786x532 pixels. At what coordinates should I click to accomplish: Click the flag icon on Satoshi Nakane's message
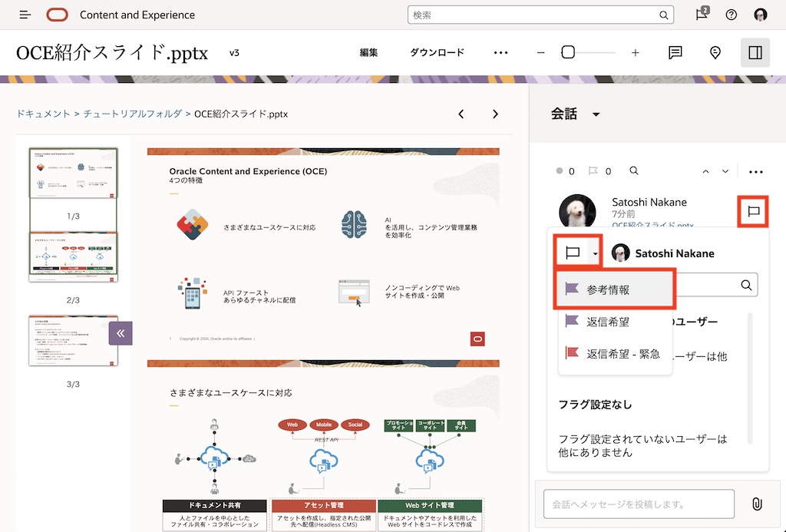(752, 212)
